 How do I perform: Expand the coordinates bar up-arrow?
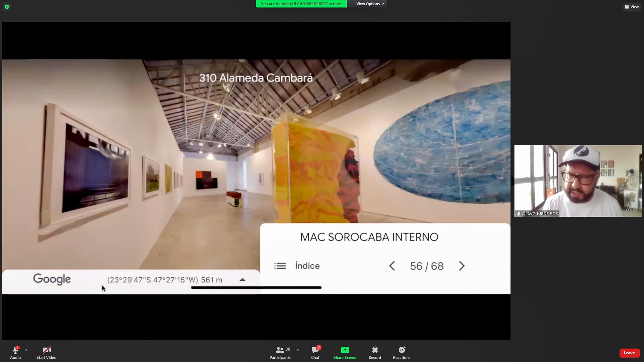pyautogui.click(x=242, y=280)
